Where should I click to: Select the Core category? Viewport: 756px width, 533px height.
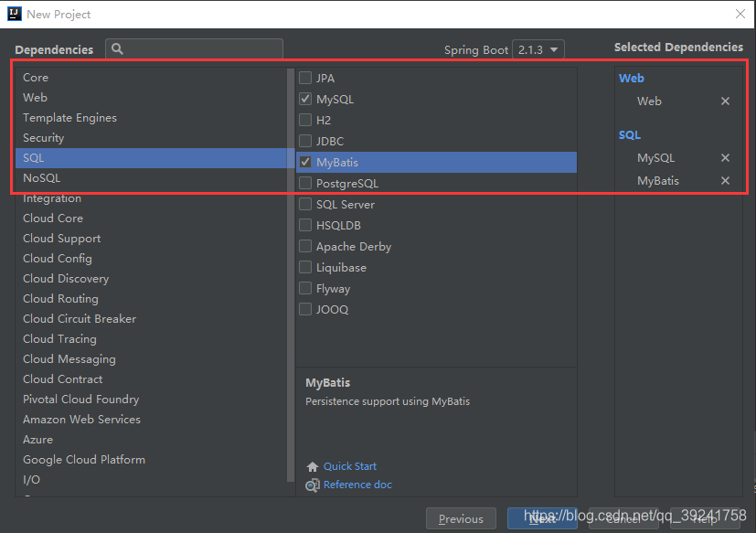point(152,77)
